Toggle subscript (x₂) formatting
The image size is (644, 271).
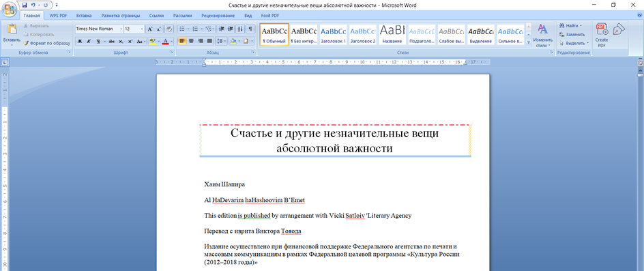pos(121,41)
